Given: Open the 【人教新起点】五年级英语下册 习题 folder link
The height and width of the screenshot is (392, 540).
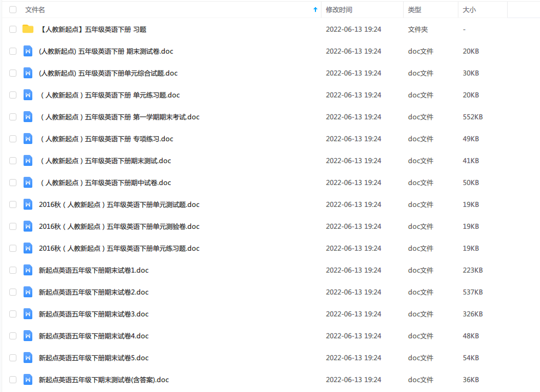Looking at the screenshot, I should click(x=94, y=29).
